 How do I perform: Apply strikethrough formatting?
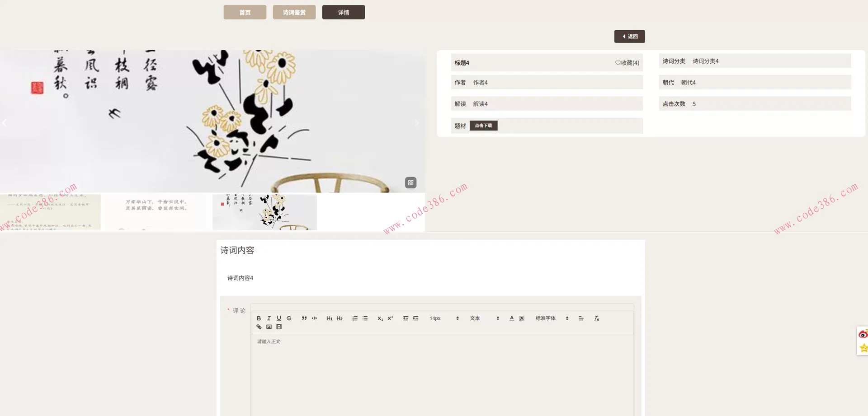tap(289, 318)
